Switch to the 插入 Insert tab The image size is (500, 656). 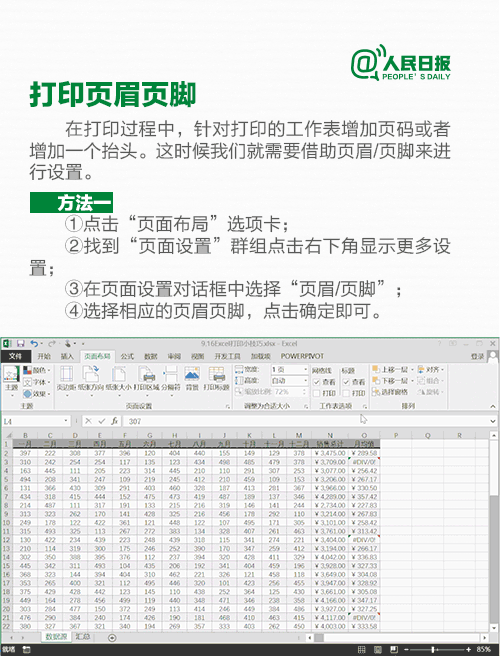click(67, 356)
